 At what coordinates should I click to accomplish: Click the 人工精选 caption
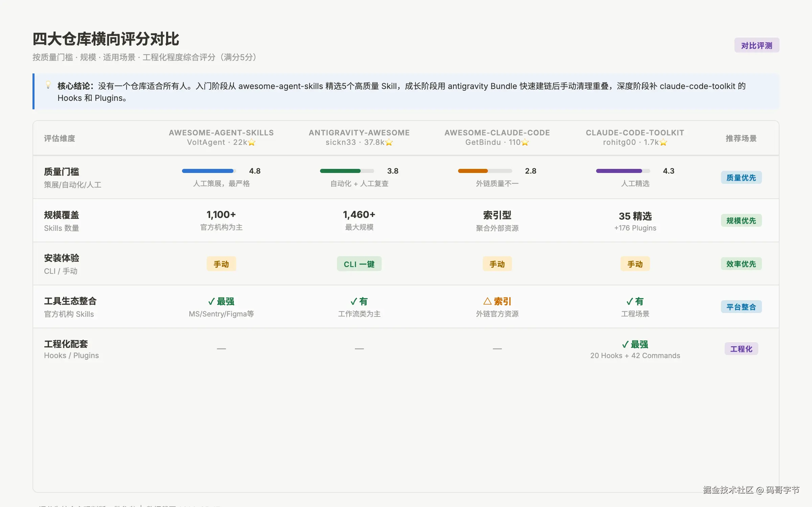coord(635,184)
